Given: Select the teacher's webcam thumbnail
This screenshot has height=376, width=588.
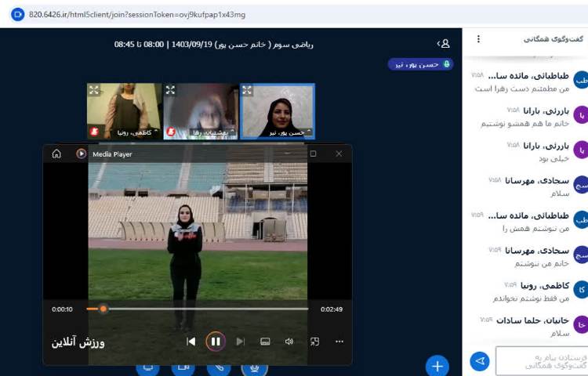Looking at the screenshot, I should 277,111.
